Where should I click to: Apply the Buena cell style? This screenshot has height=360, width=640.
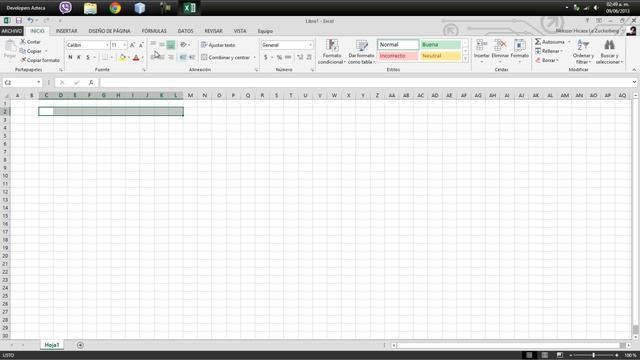(x=440, y=44)
